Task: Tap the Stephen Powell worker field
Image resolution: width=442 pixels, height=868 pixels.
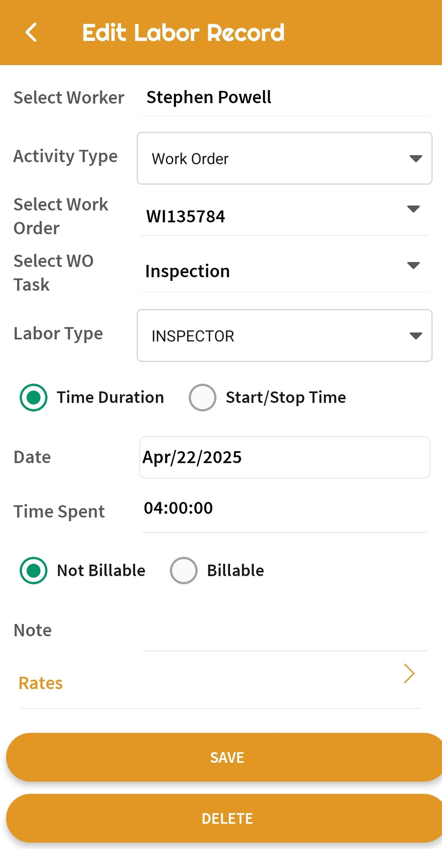Action: pos(209,97)
